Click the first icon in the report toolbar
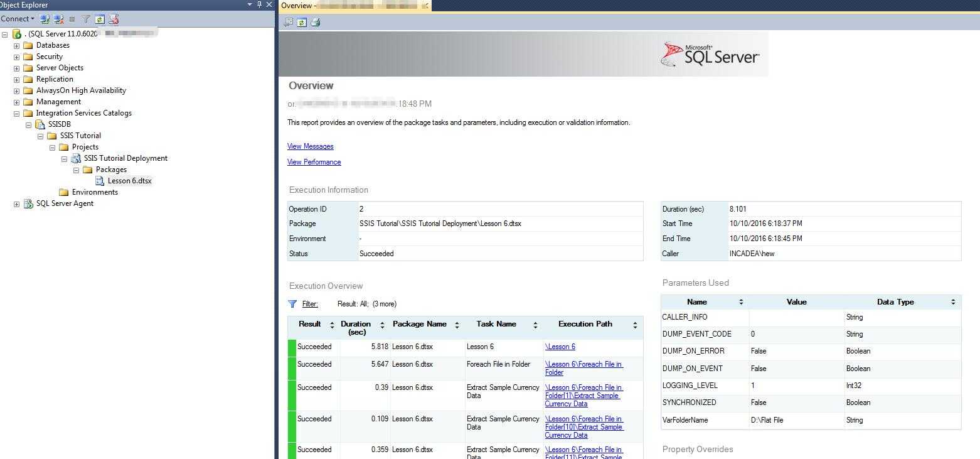Screen dimensions: 980x459 click(x=288, y=22)
